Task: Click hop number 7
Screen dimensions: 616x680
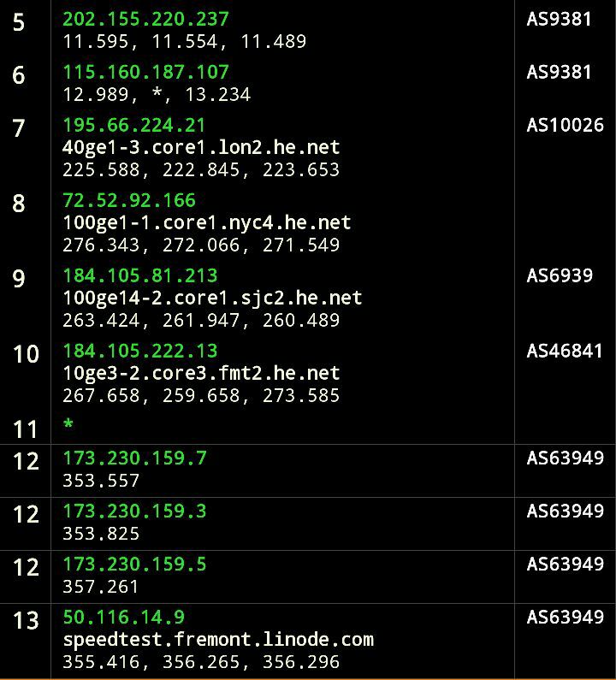Action: 19,128
